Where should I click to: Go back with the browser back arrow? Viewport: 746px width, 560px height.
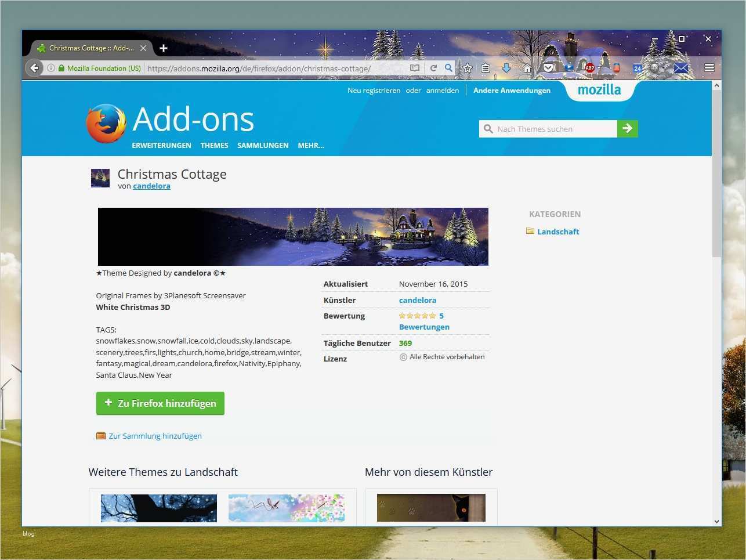(x=34, y=68)
